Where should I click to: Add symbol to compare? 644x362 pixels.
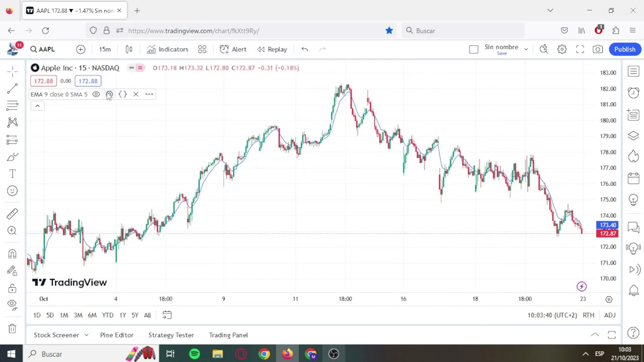(80, 49)
